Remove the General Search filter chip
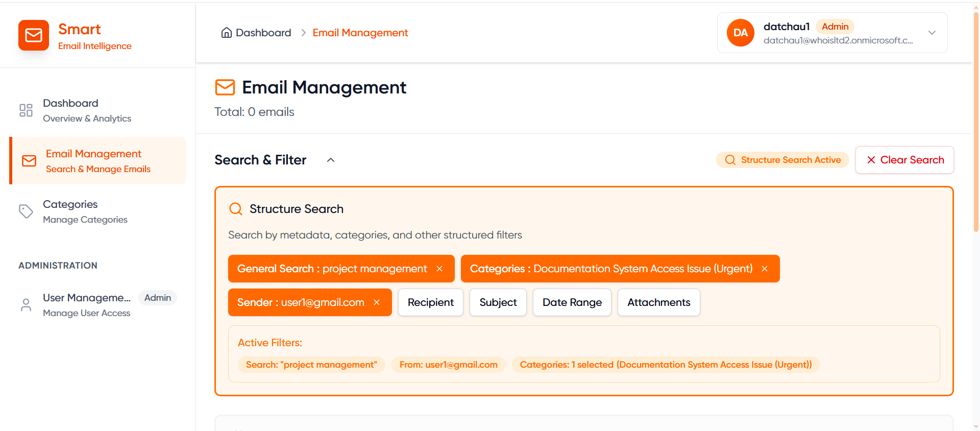The width and height of the screenshot is (980, 431). (x=439, y=269)
